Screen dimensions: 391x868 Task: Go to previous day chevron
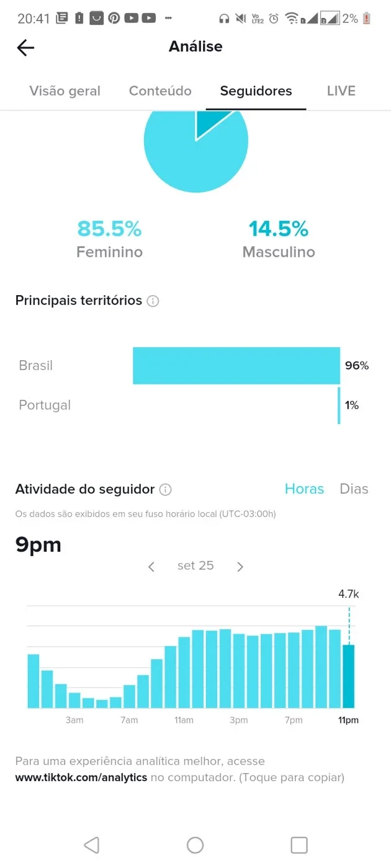tap(151, 567)
